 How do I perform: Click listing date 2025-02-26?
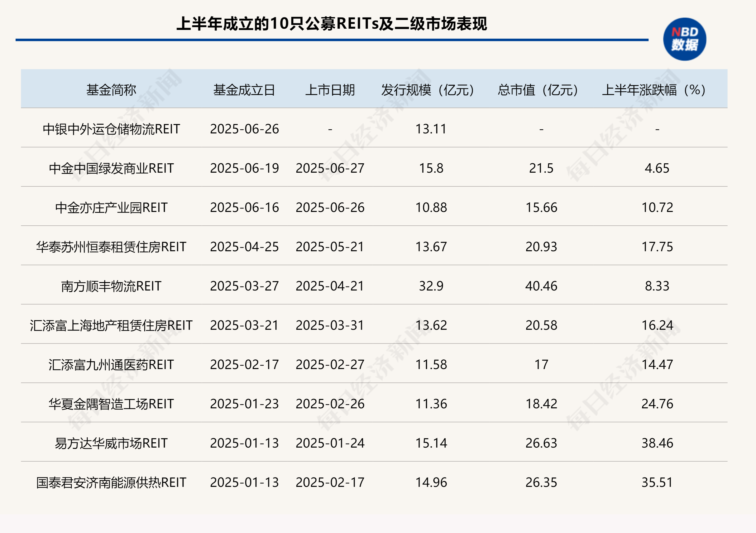(x=330, y=404)
